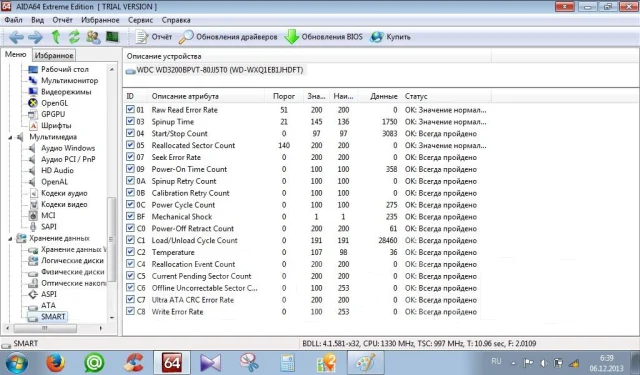
Task: Click the blue Forward arrow icon
Action: click(x=36, y=37)
